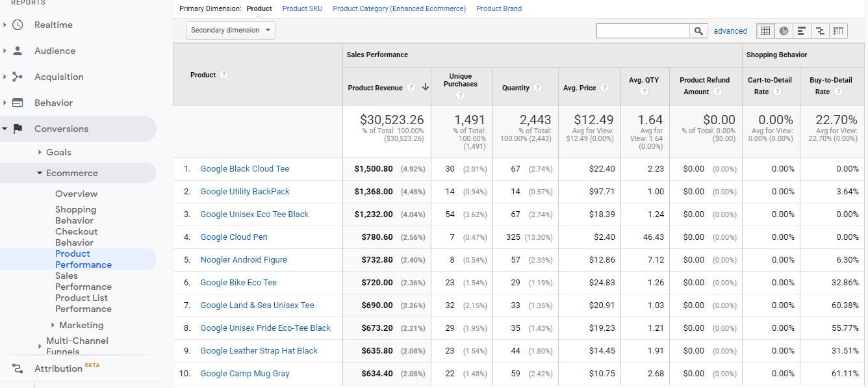This screenshot has height=388, width=868.
Task: Expand the Multi-Channel Funnels submenu
Action: point(40,346)
